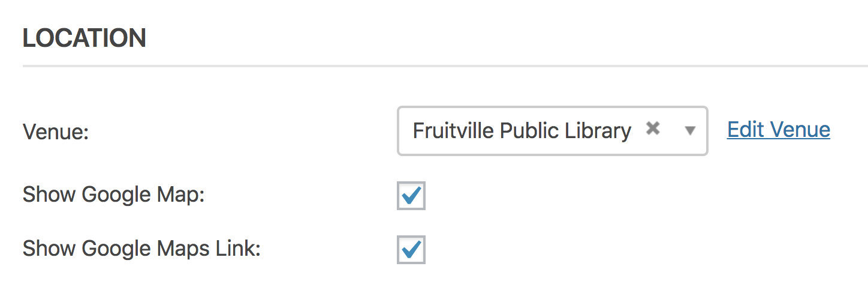Click the Edit Venue link
The image size is (868, 299).
[778, 130]
